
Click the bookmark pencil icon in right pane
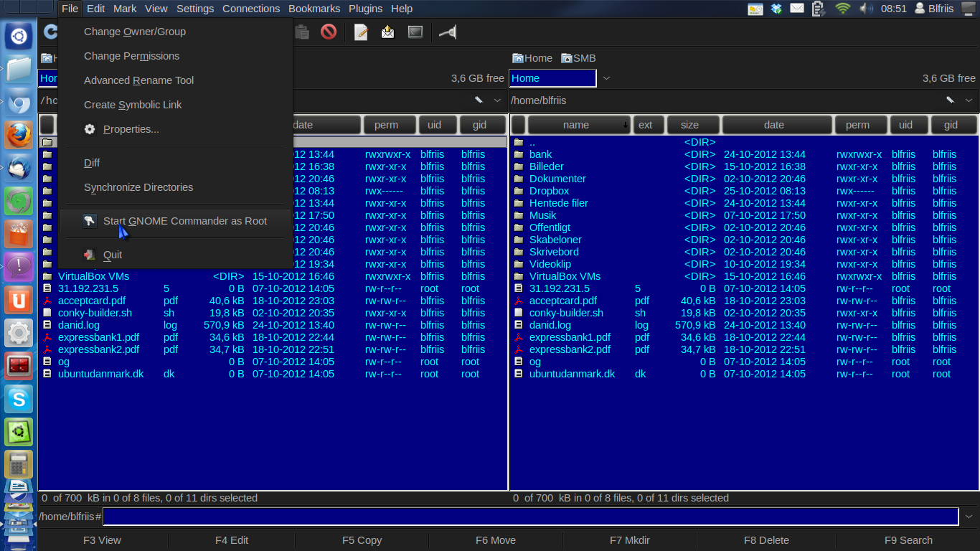click(950, 100)
